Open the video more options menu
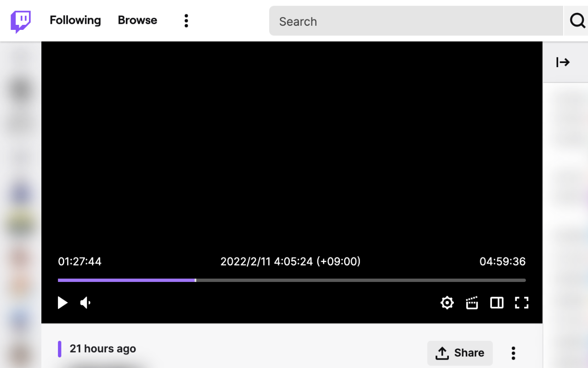588x368 pixels. point(513,353)
